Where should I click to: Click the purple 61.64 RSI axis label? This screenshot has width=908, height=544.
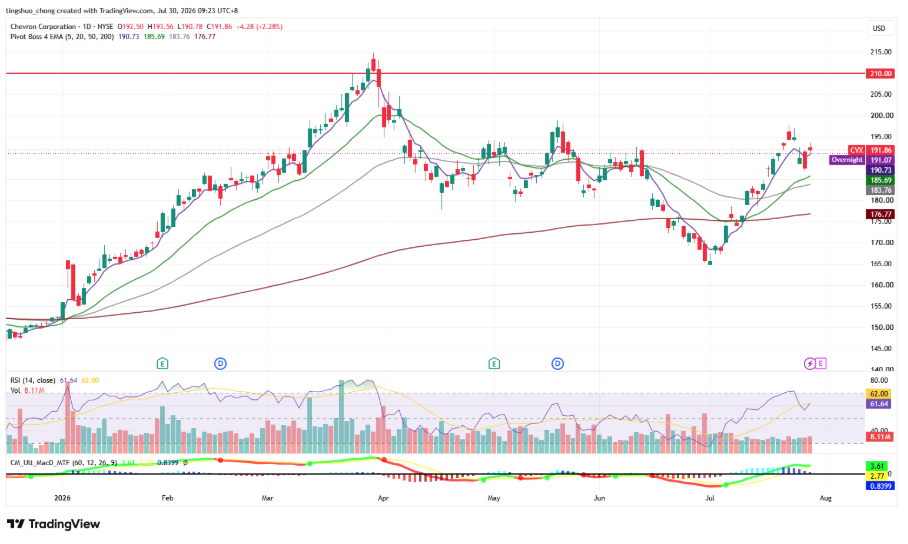click(880, 404)
